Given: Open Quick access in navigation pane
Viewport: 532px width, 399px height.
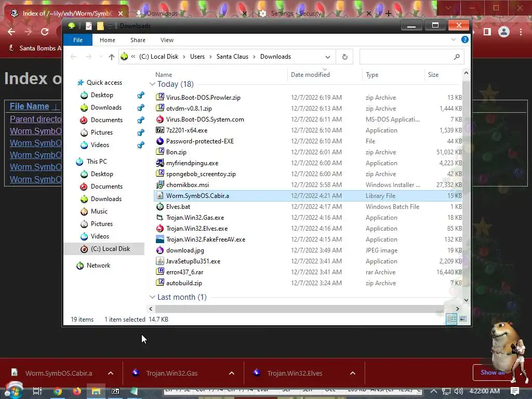Looking at the screenshot, I should [104, 83].
